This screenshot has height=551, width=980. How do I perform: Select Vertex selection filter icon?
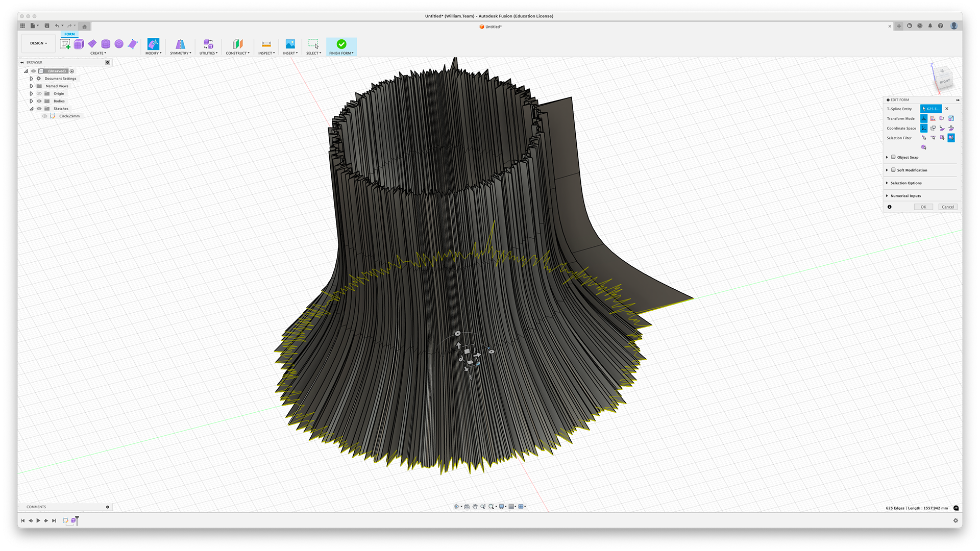tap(924, 138)
